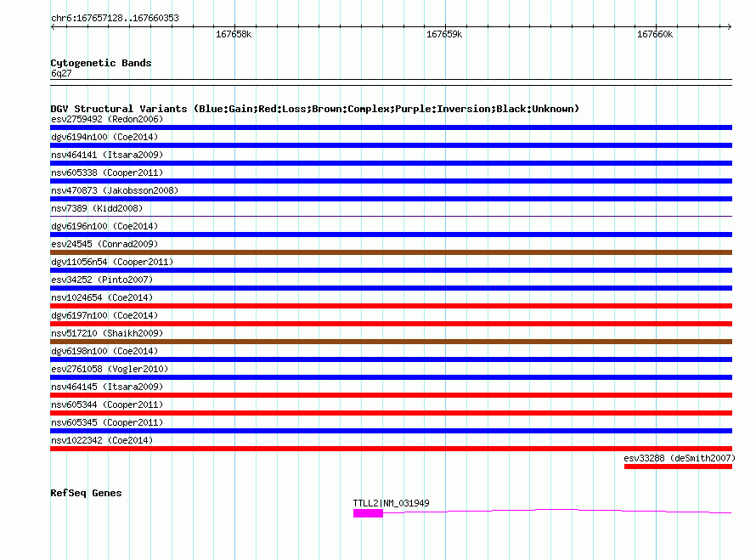Click the 167659k ruler tick label
The height and width of the screenshot is (560, 756).
(x=444, y=34)
